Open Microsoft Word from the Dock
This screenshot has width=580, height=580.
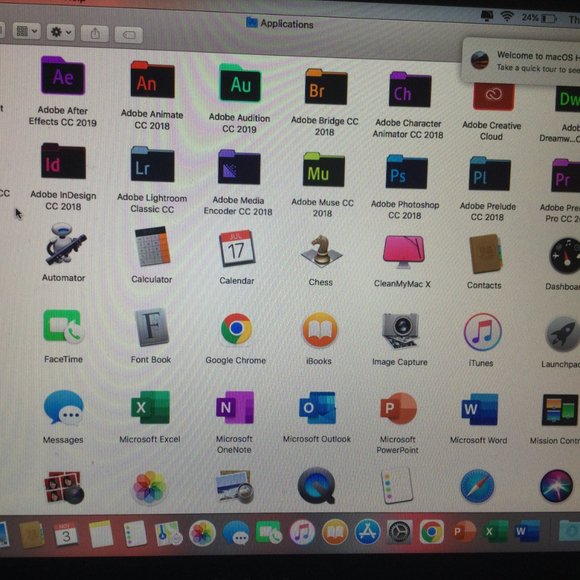(527, 531)
